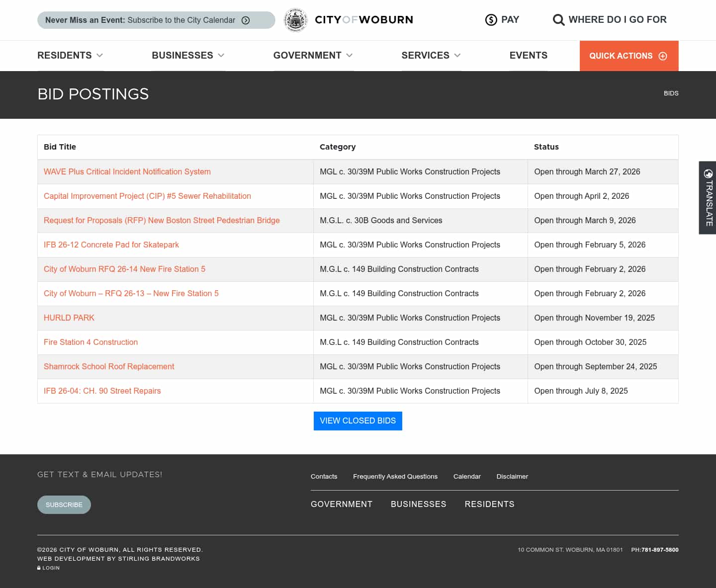Open the Fire Station 4 Construction bid

(x=90, y=342)
